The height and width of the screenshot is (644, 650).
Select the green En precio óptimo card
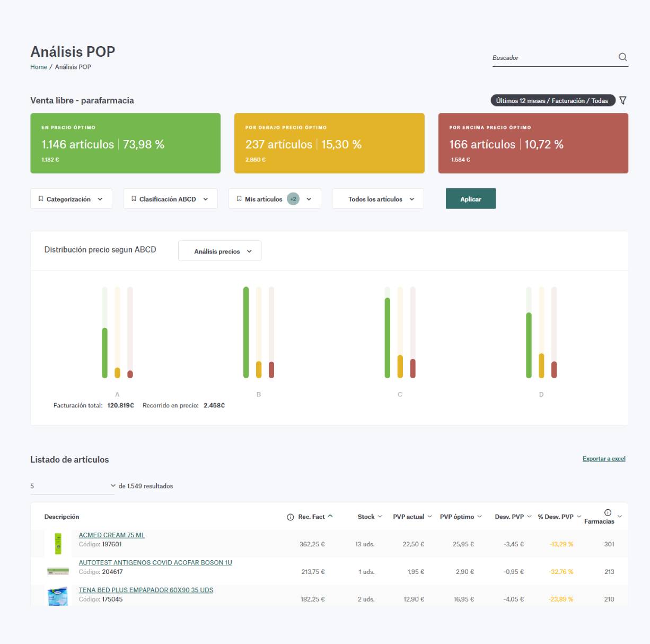coord(126,143)
